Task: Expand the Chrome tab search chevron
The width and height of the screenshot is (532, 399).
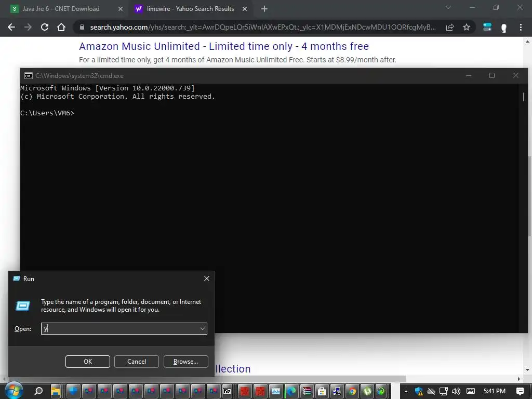Action: (448, 7)
